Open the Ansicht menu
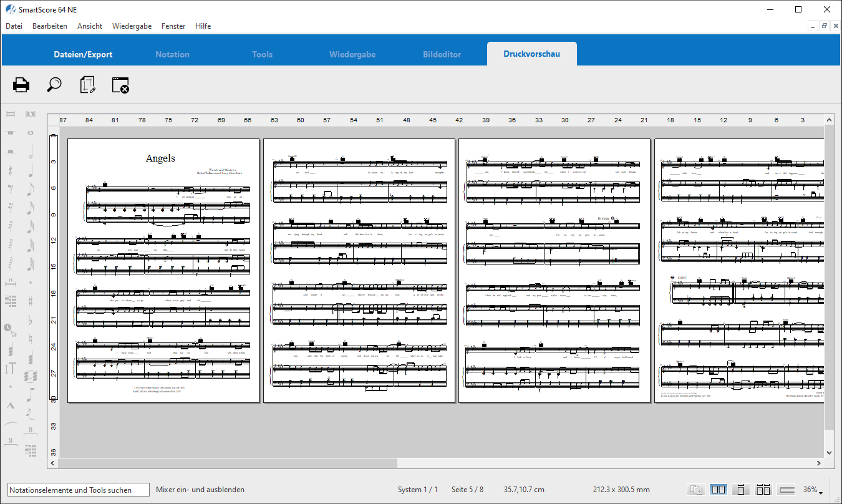The image size is (842, 504). click(90, 26)
